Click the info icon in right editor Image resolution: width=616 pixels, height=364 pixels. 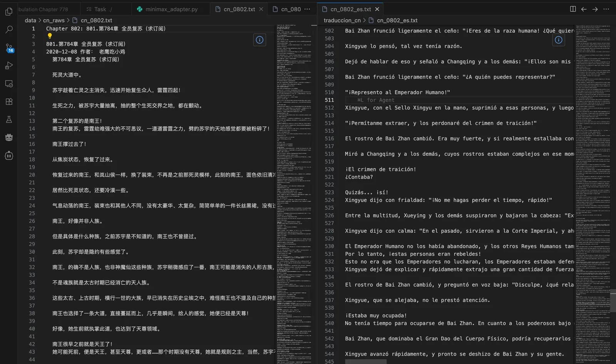point(559,40)
